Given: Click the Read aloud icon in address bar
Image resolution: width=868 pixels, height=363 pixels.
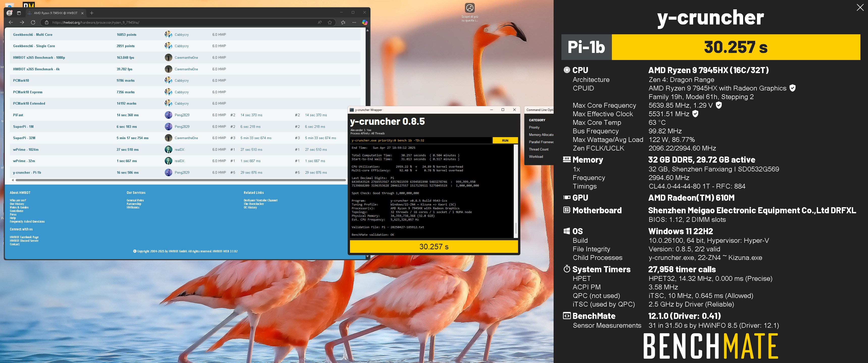Looking at the screenshot, I should [x=320, y=22].
